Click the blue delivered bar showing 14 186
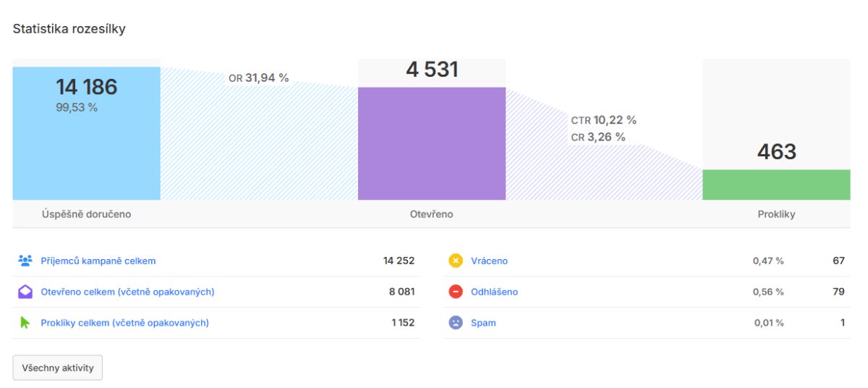 click(x=86, y=133)
